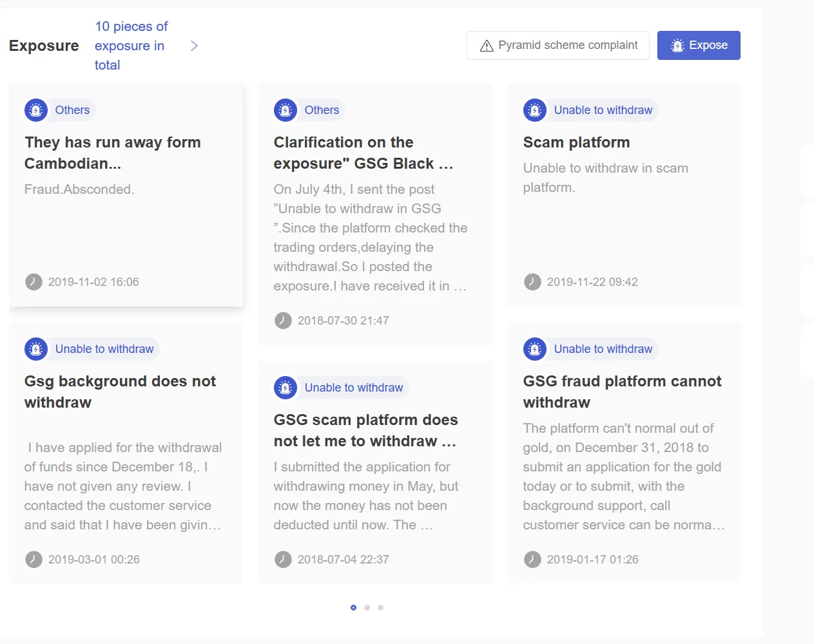Viewport: 814px width, 644px height.
Task: Select 'Unable to withdraw' tag on Scam platform card
Action: (x=603, y=110)
